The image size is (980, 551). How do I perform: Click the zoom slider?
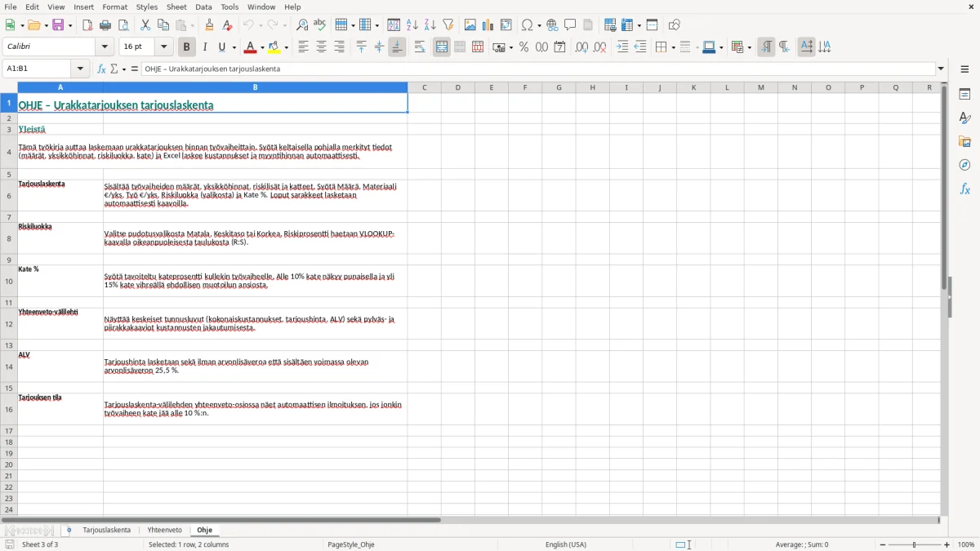[x=915, y=544]
